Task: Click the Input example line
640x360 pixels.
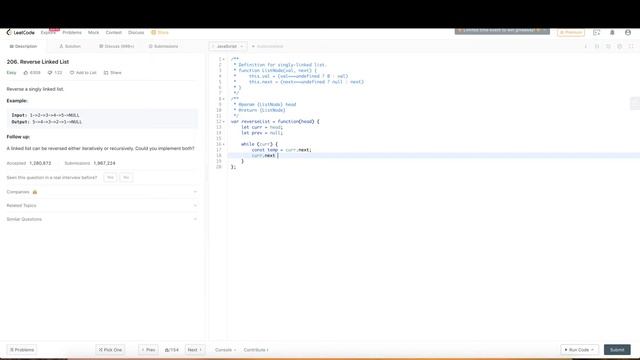Action: 46,115
